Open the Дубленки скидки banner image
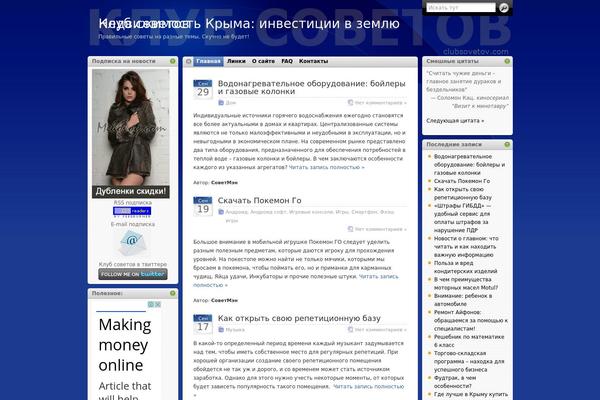 click(x=130, y=134)
